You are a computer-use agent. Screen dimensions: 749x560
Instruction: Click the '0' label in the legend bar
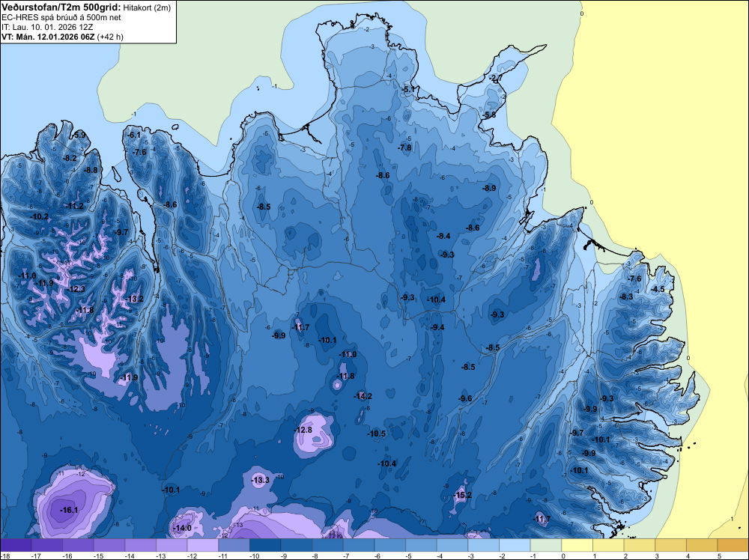(x=563, y=556)
